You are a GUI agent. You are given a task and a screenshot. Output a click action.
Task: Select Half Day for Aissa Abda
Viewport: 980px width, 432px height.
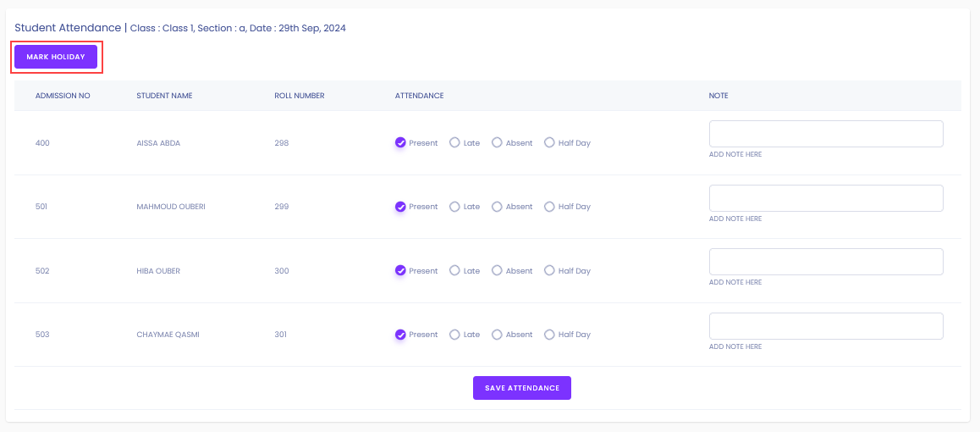pyautogui.click(x=549, y=142)
